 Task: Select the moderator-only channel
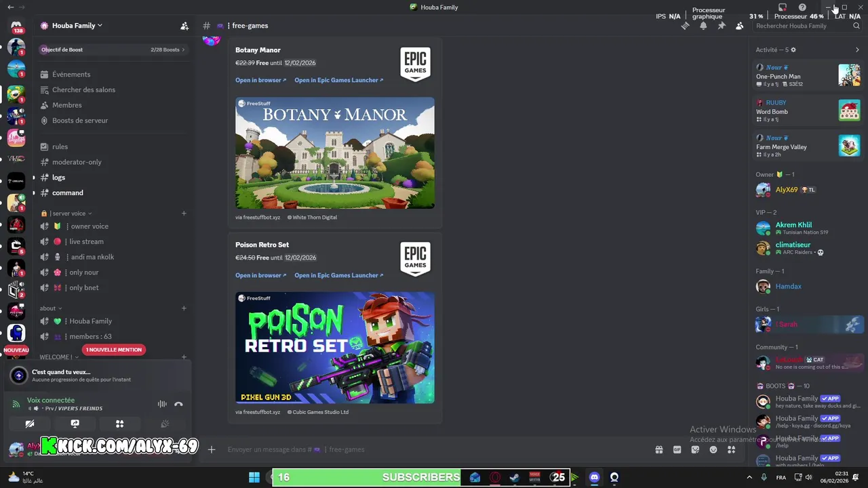(x=114, y=162)
